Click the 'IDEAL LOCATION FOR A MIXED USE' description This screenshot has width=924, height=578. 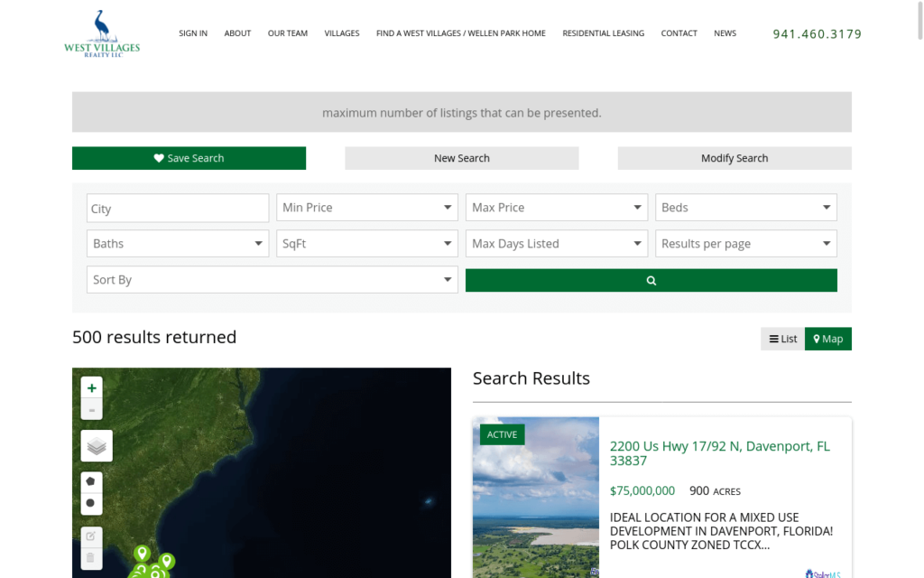[721, 531]
